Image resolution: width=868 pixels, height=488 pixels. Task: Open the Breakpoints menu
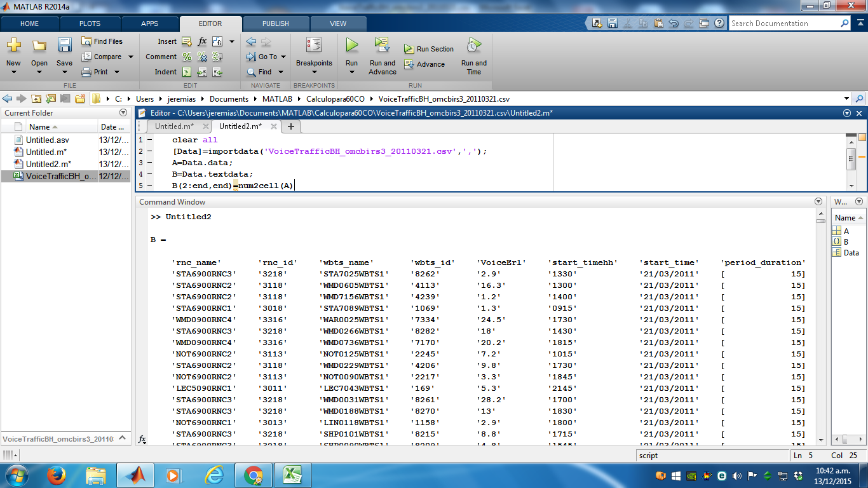pyautogui.click(x=314, y=57)
